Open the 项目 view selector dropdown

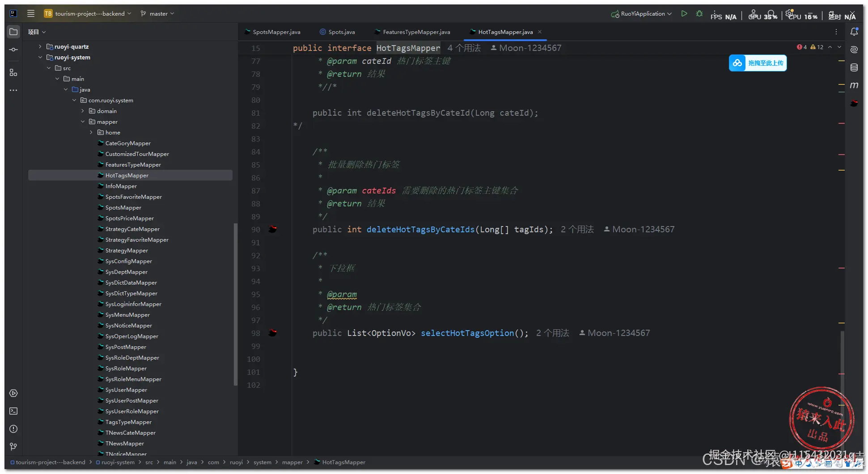[x=37, y=32]
